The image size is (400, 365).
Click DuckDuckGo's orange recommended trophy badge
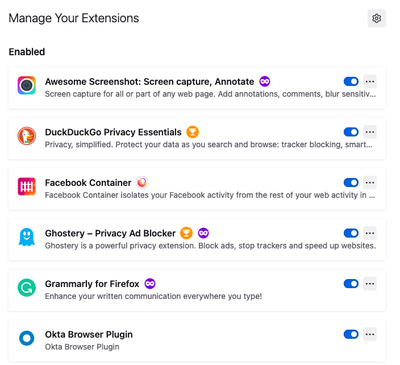coord(192,132)
